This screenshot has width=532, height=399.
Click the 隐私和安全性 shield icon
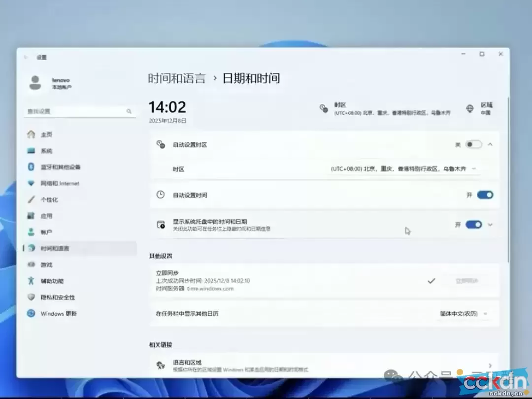coord(31,297)
